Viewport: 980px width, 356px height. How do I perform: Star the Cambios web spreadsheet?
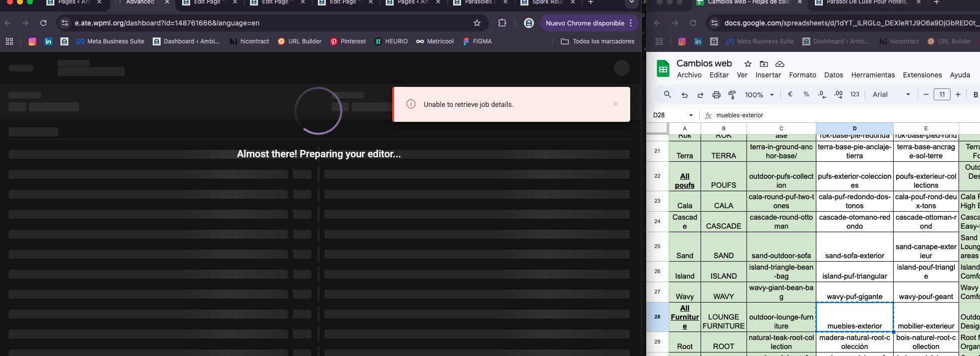pyautogui.click(x=747, y=64)
